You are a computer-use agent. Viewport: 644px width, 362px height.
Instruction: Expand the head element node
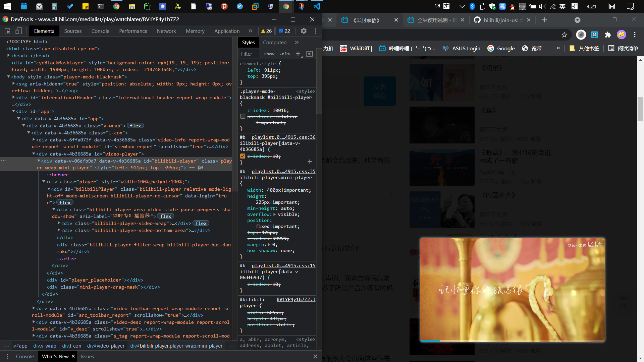[x=9, y=55]
